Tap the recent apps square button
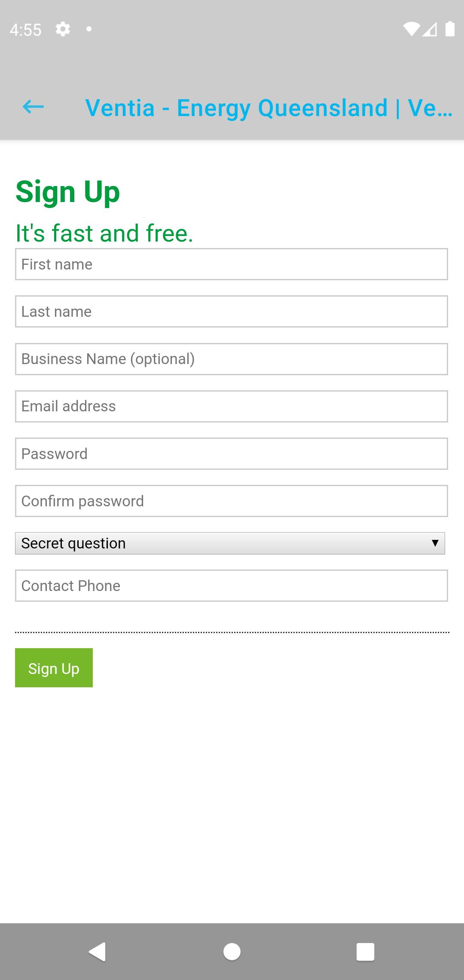Image resolution: width=464 pixels, height=980 pixels. click(x=366, y=952)
